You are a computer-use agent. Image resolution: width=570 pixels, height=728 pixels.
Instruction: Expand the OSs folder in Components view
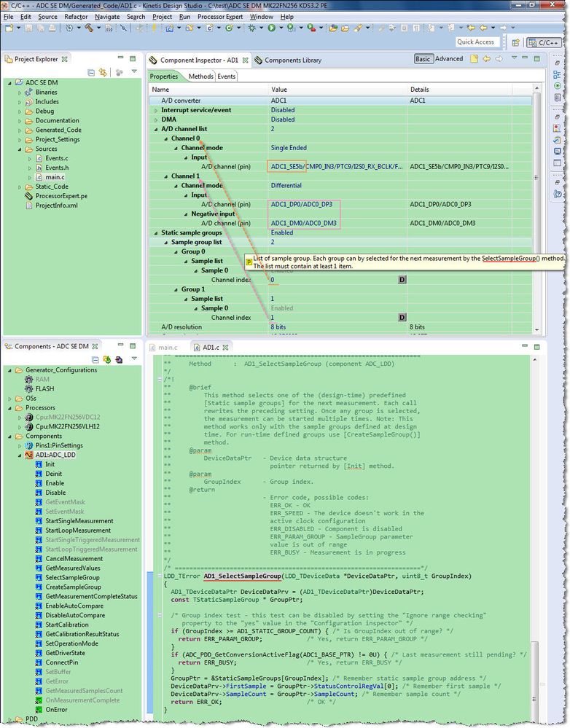click(x=9, y=399)
